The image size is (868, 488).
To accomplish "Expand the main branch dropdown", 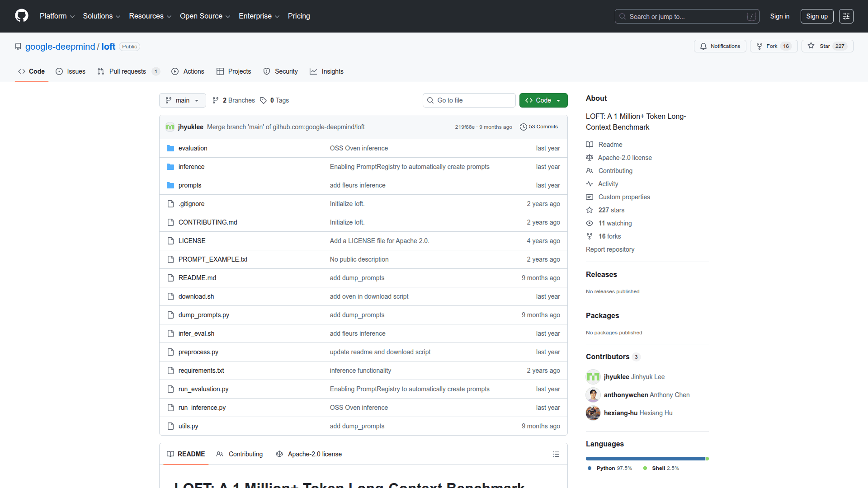I will (x=182, y=100).
